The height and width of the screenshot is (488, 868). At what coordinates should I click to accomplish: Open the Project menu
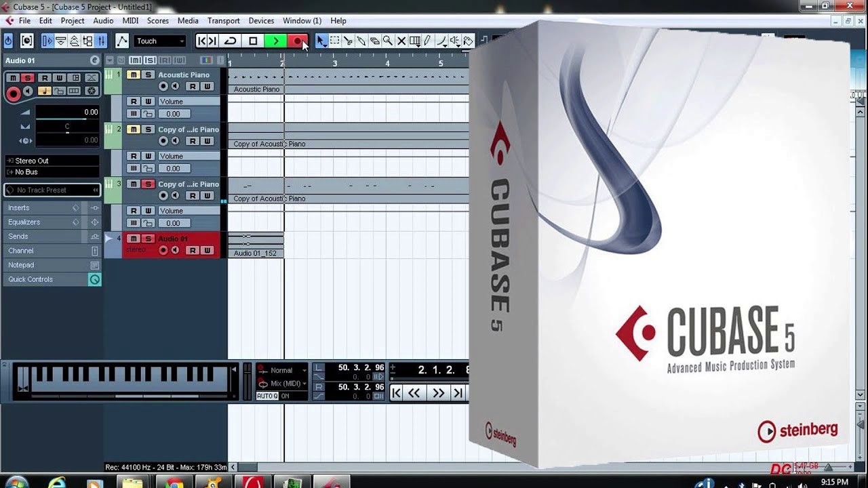point(73,21)
